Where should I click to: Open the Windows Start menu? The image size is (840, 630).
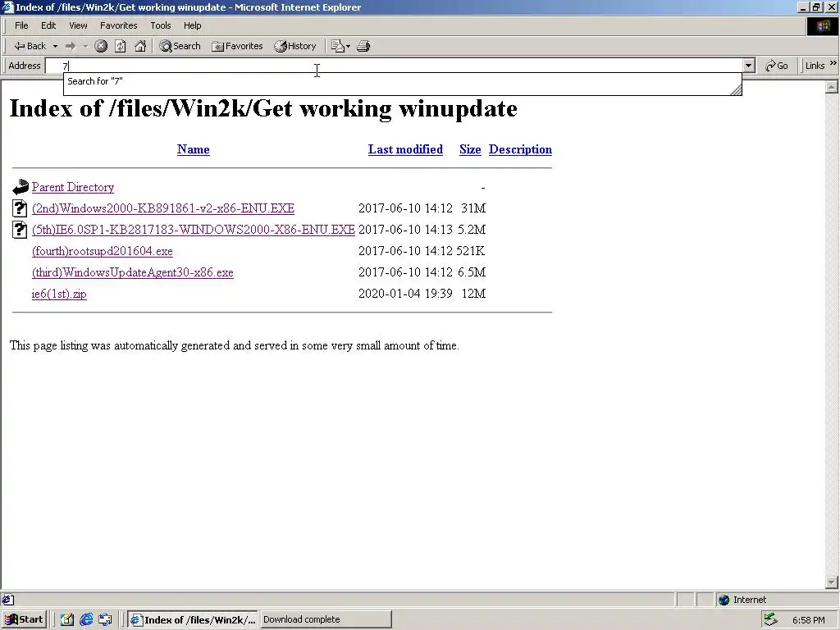click(24, 620)
